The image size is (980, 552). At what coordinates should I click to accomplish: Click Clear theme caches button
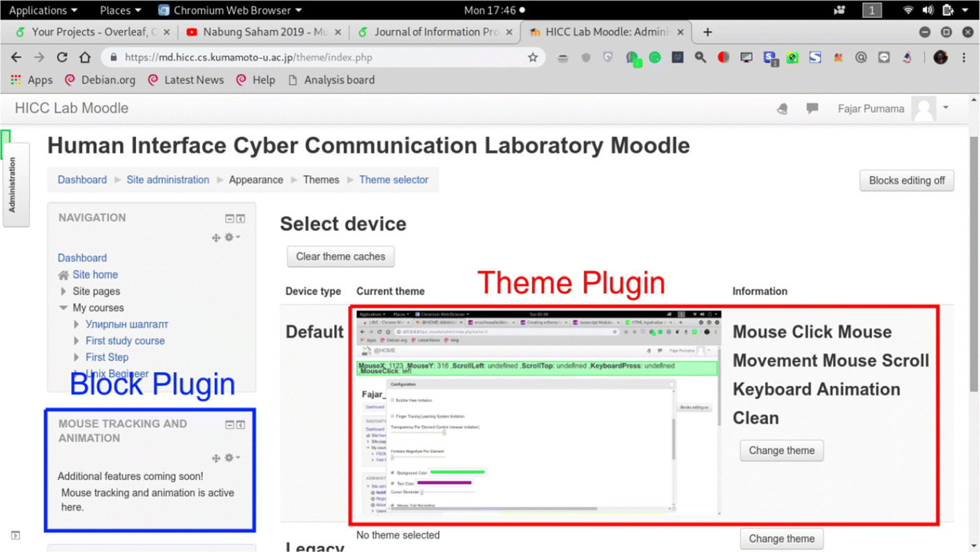click(x=340, y=257)
